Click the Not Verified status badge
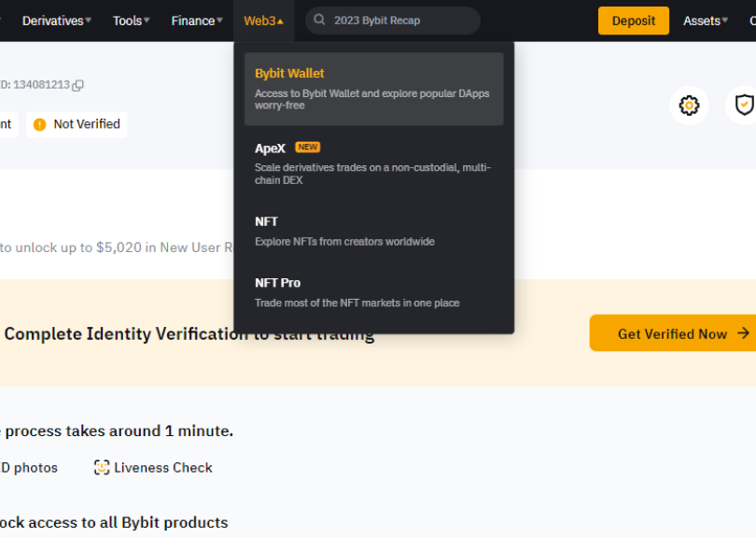 (x=77, y=124)
